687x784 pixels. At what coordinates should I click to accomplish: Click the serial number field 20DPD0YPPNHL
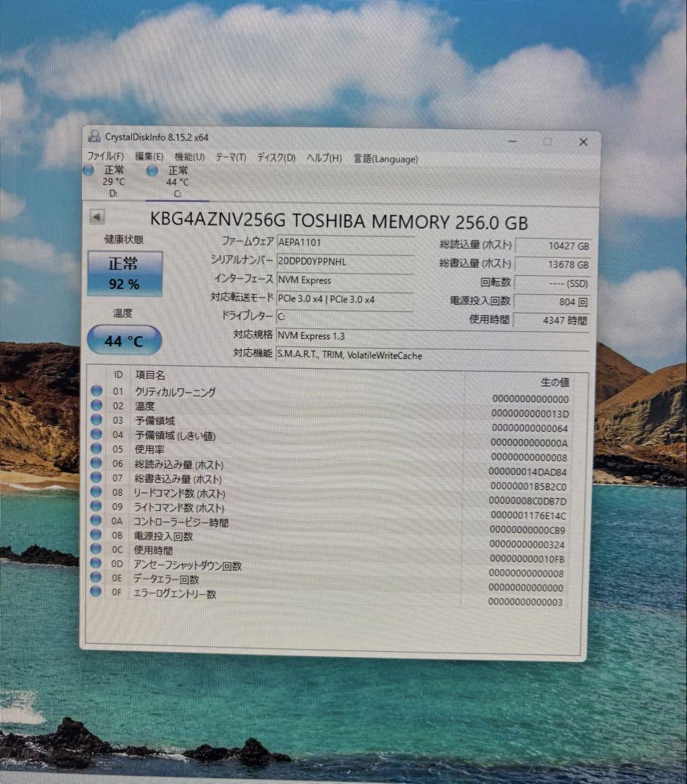[x=345, y=261]
